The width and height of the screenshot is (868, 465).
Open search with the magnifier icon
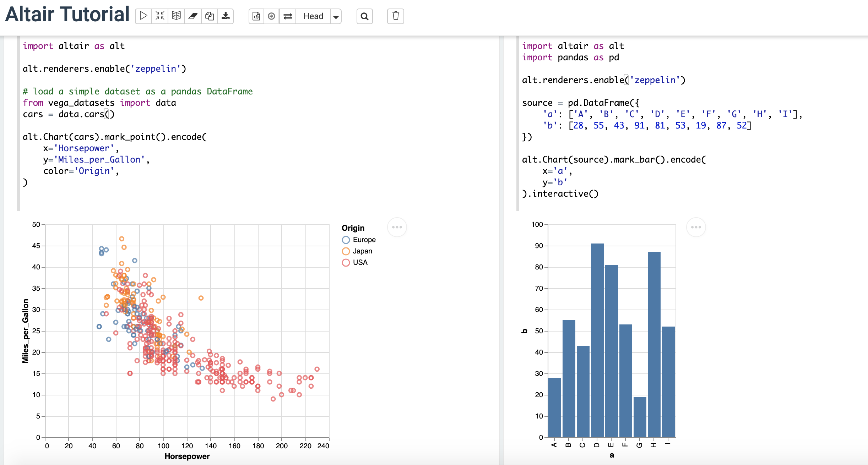(365, 16)
